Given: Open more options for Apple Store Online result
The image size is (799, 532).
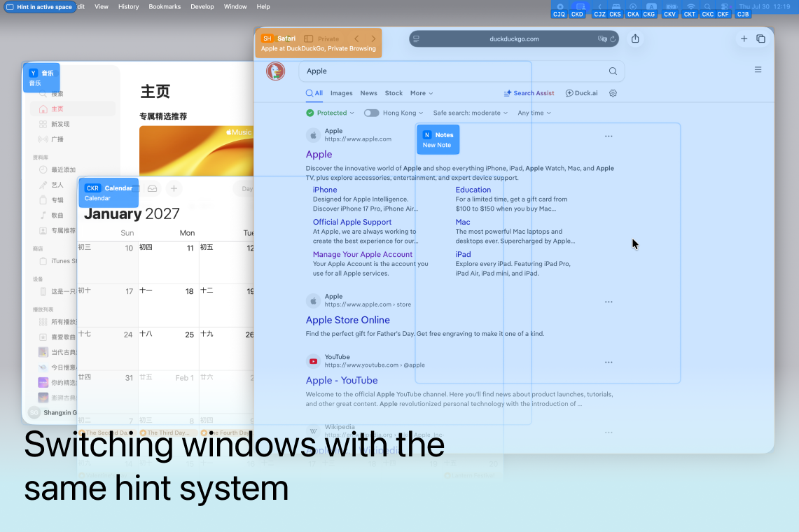Looking at the screenshot, I should (609, 302).
